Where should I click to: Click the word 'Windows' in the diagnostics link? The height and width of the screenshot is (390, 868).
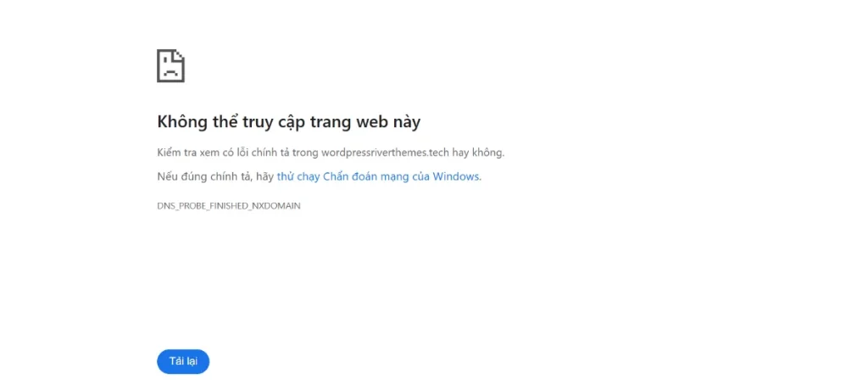456,176
